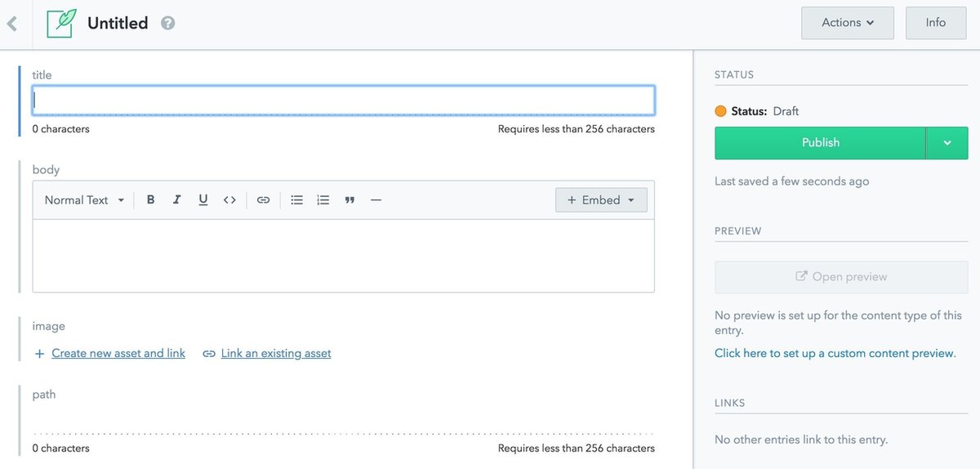
Task: Click Link an existing asset
Action: pyautogui.click(x=275, y=354)
